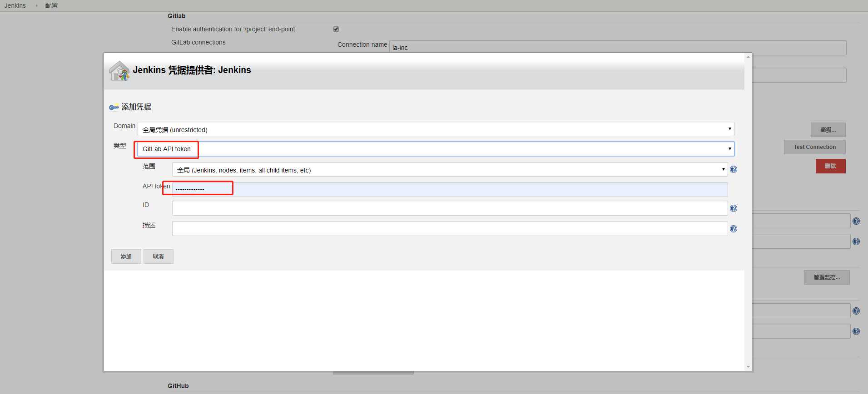This screenshot has width=868, height=394.
Task: Toggle authentication for '/project' end-point checkbox
Action: coord(336,29)
